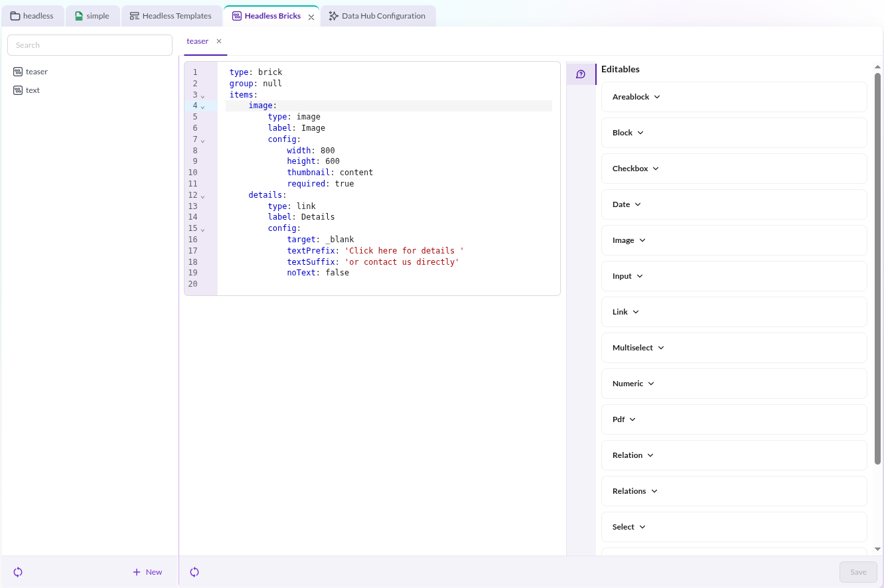Click the plus icon for New
This screenshot has height=588, width=884.
pos(137,572)
